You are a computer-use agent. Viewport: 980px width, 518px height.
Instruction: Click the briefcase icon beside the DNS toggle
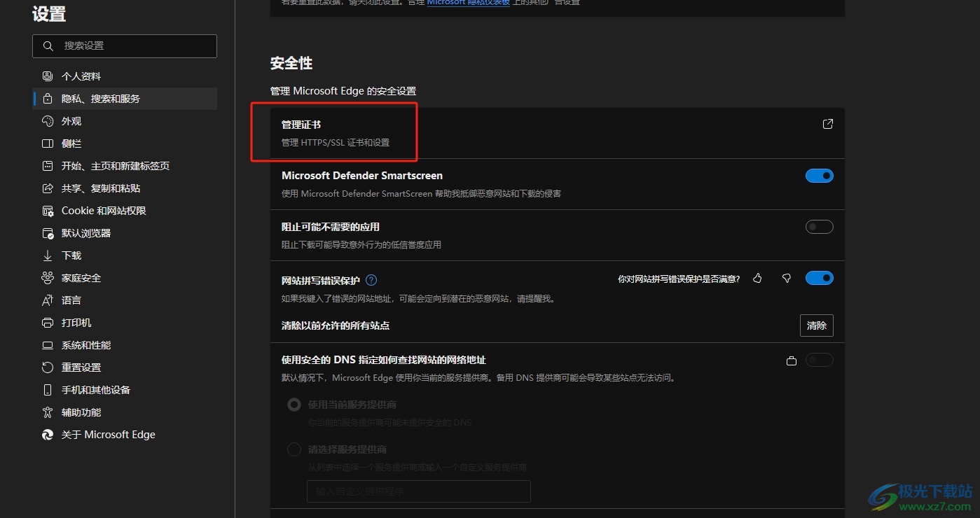(x=792, y=360)
